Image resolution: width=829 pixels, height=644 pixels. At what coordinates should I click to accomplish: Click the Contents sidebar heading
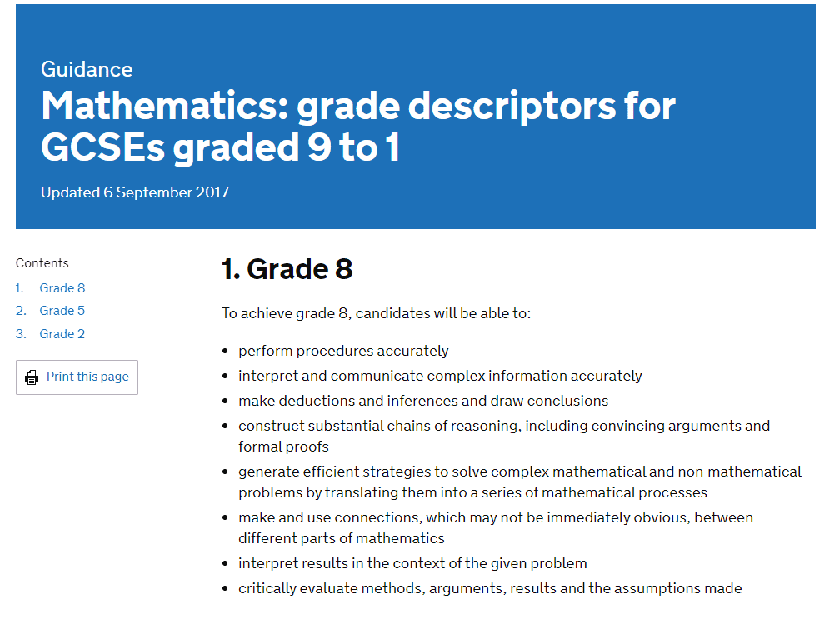[x=42, y=263]
